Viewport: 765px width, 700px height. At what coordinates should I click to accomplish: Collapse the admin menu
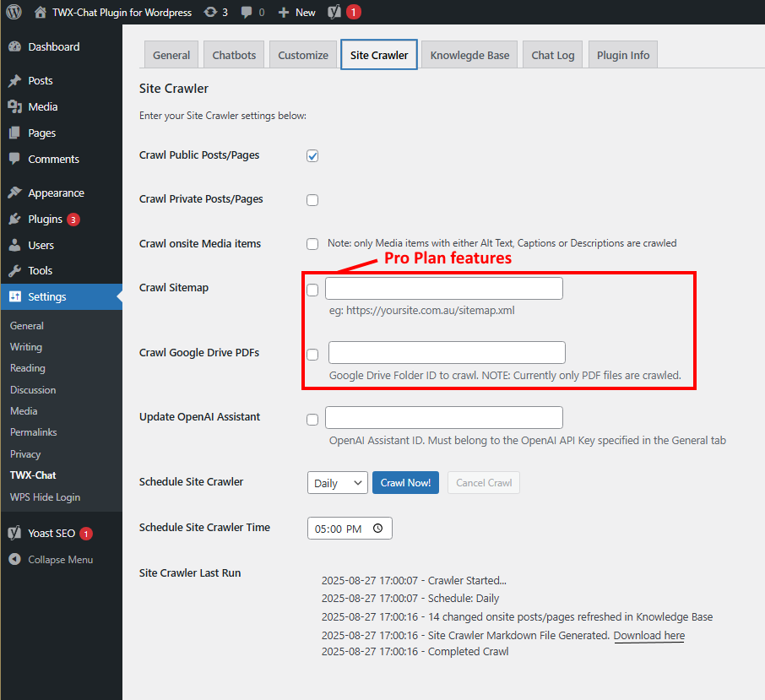51,559
